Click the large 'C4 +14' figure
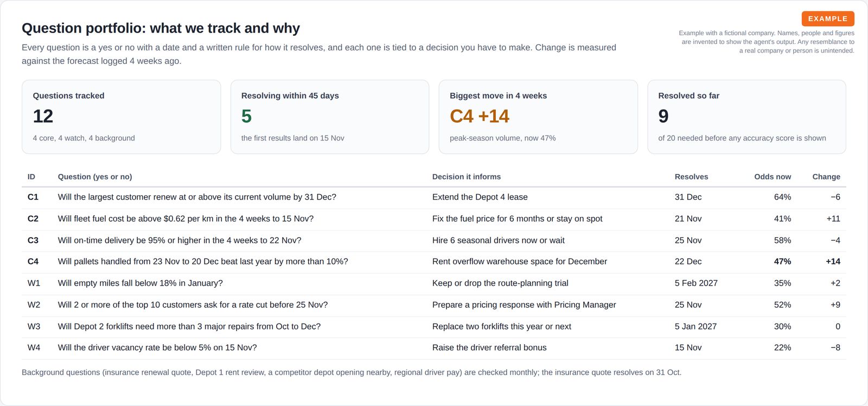Screen dimensions: 868x406 (x=480, y=117)
